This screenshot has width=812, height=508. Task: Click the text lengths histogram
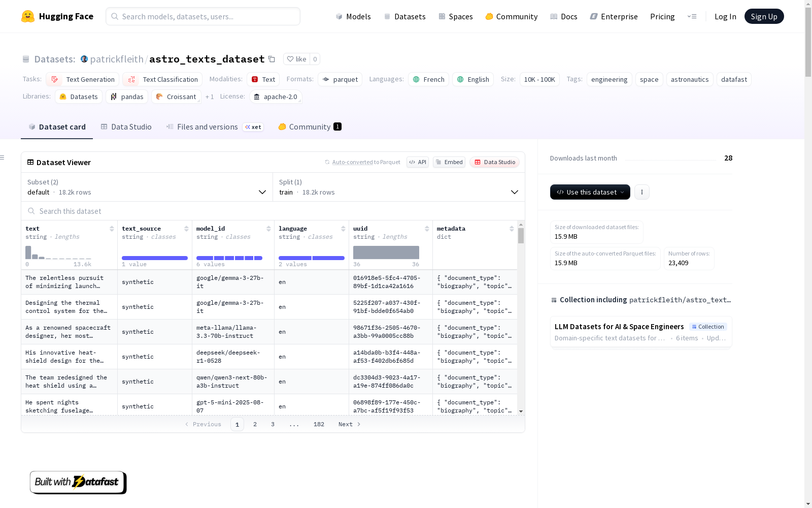point(58,252)
